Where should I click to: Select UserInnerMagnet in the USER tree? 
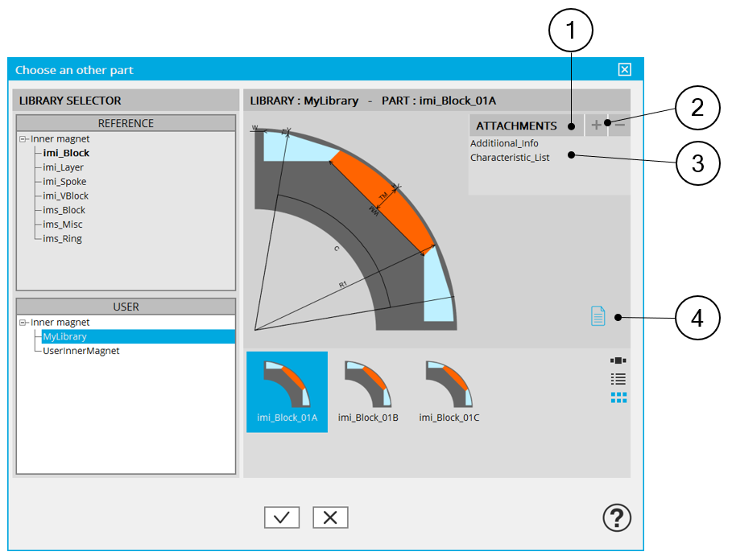coord(81,351)
